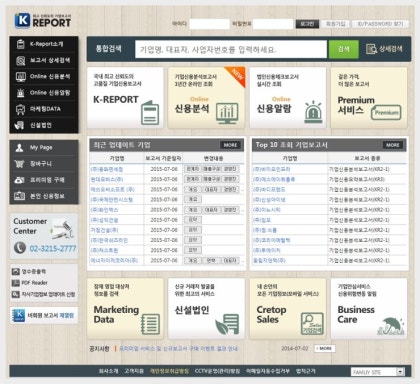Click the 본인 신용정보 icon in sidebar

coord(19,196)
